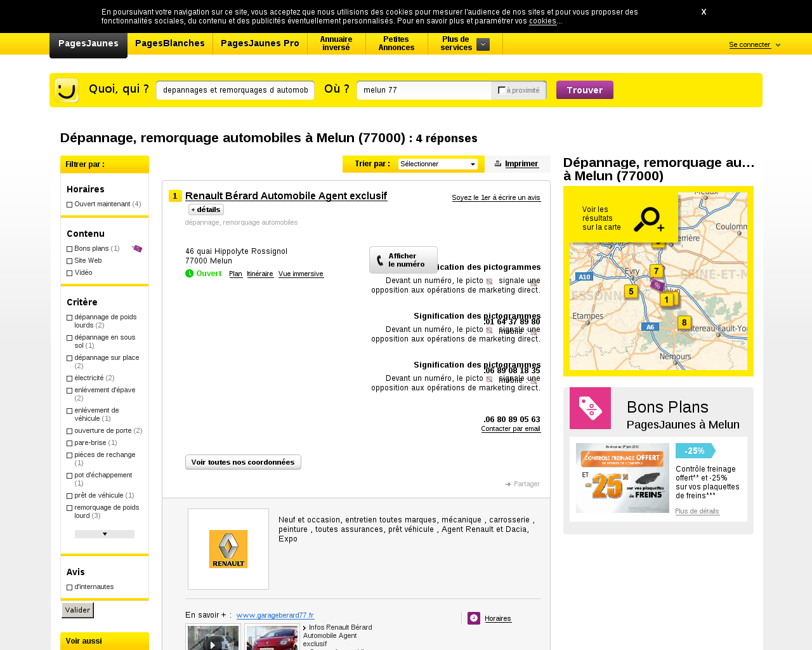Open Annuaire inversé menu item
This screenshot has width=812, height=650.
coord(336,44)
